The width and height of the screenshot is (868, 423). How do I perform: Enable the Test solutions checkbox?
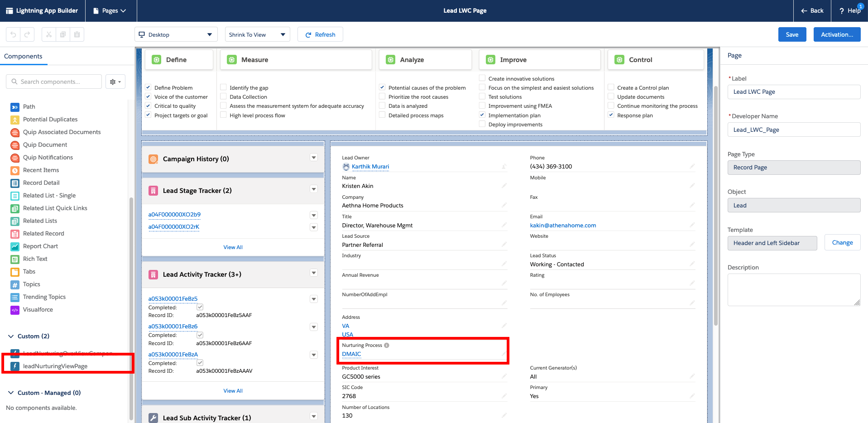coord(482,96)
